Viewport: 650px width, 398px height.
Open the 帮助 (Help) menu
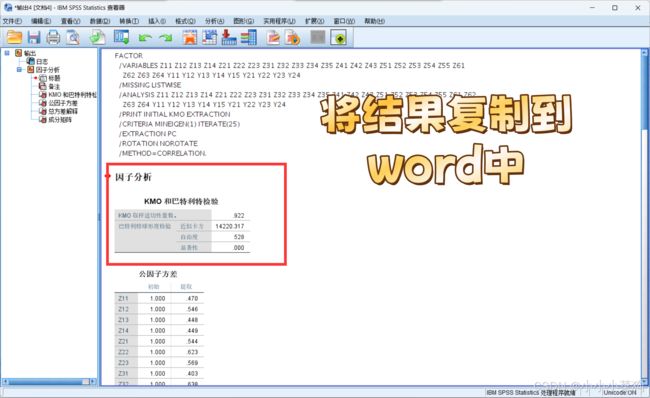(374, 21)
